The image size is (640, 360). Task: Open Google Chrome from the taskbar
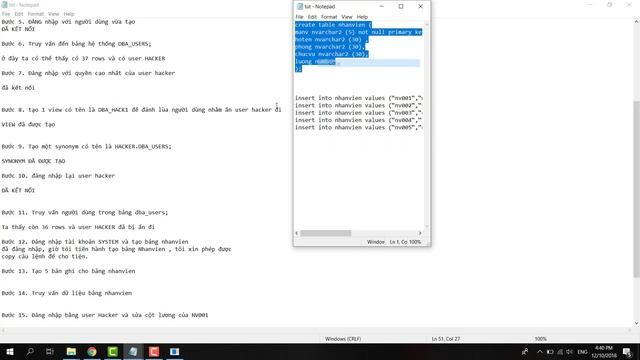pyautogui.click(x=92, y=351)
